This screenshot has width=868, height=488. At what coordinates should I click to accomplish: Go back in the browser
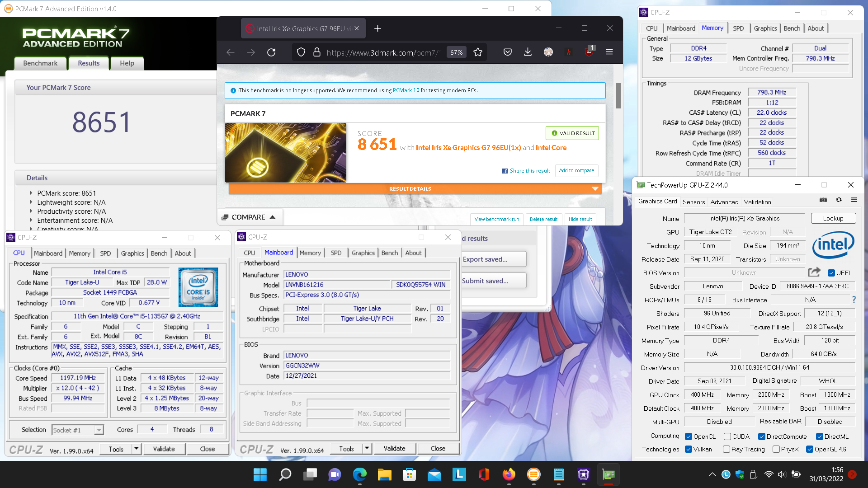click(231, 52)
